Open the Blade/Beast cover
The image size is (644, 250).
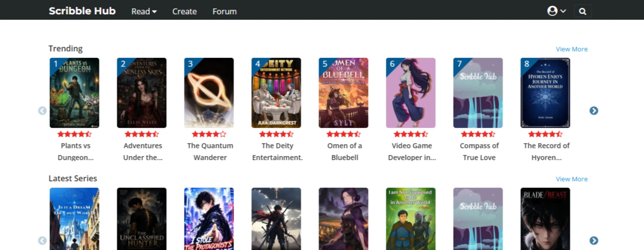click(x=545, y=219)
